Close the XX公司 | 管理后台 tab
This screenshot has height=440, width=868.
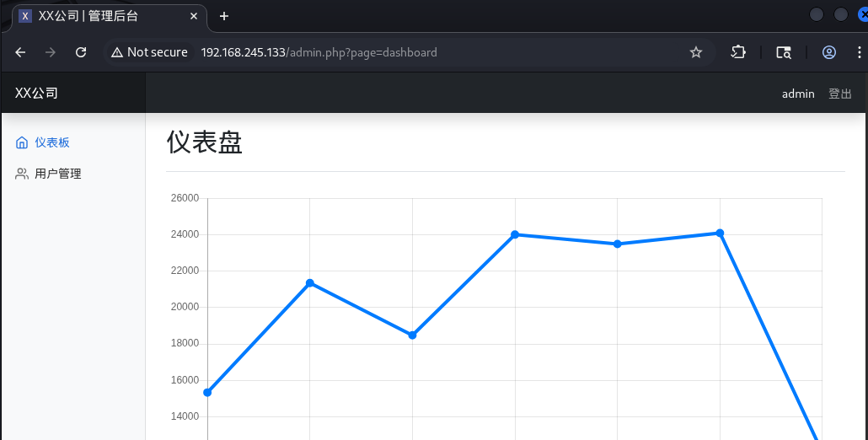coord(194,16)
